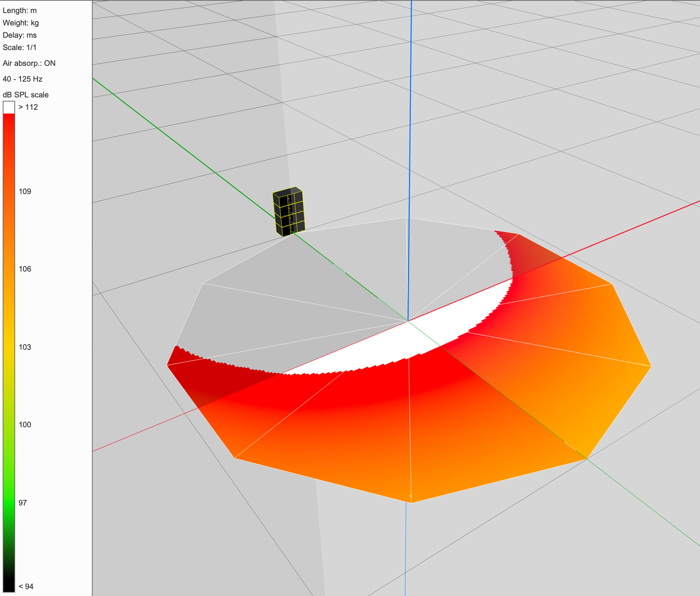Click the 97 dB scale marker
The height and width of the screenshot is (596, 700).
[x=23, y=503]
